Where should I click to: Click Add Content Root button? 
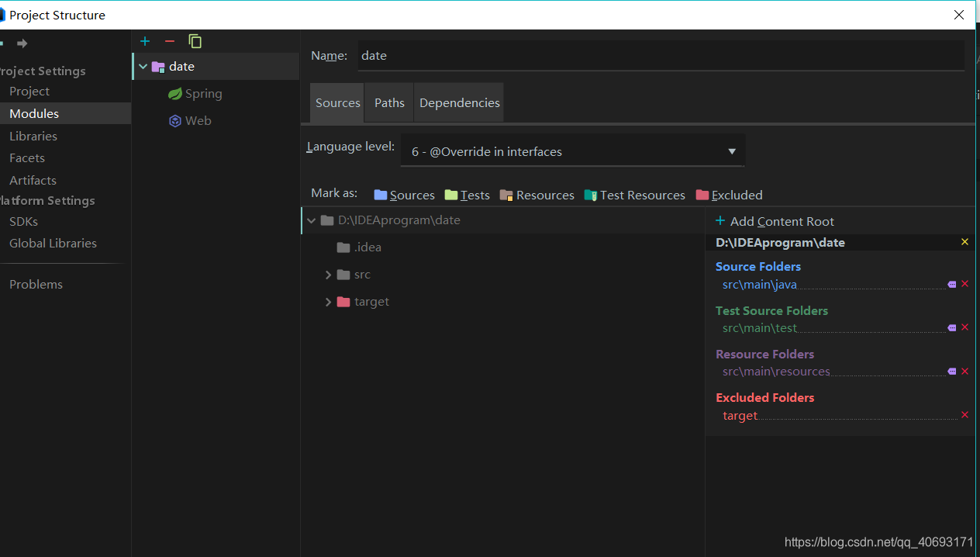[775, 221]
